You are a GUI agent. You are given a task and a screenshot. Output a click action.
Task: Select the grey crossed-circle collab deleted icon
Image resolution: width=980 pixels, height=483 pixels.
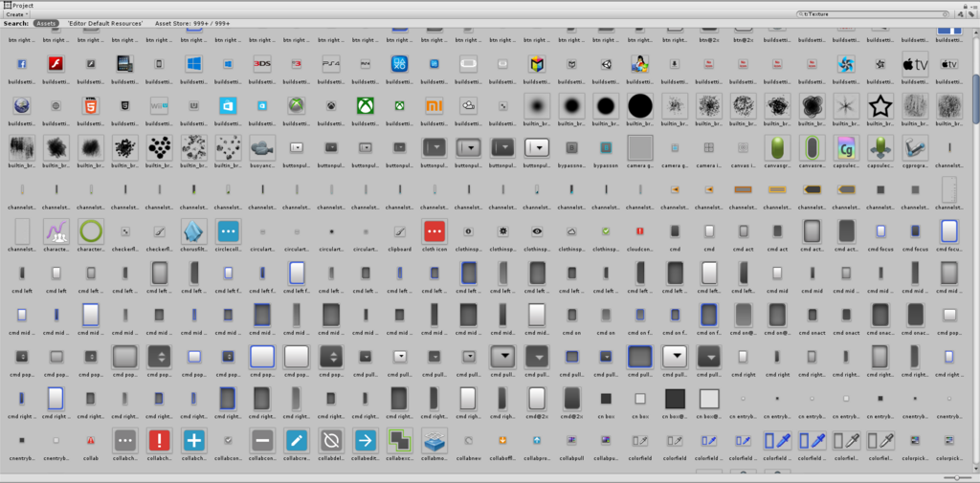click(x=330, y=441)
